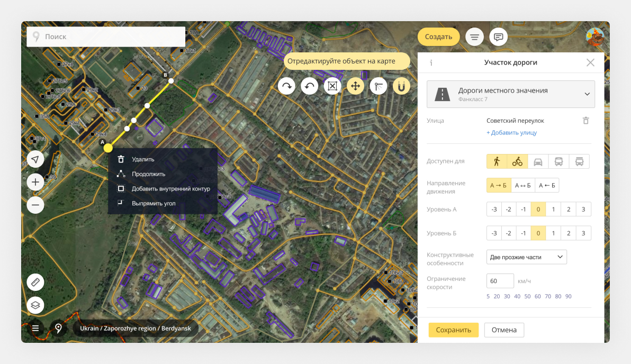Pick speed preset 90
Screen dimensions: 631x364
568,296
